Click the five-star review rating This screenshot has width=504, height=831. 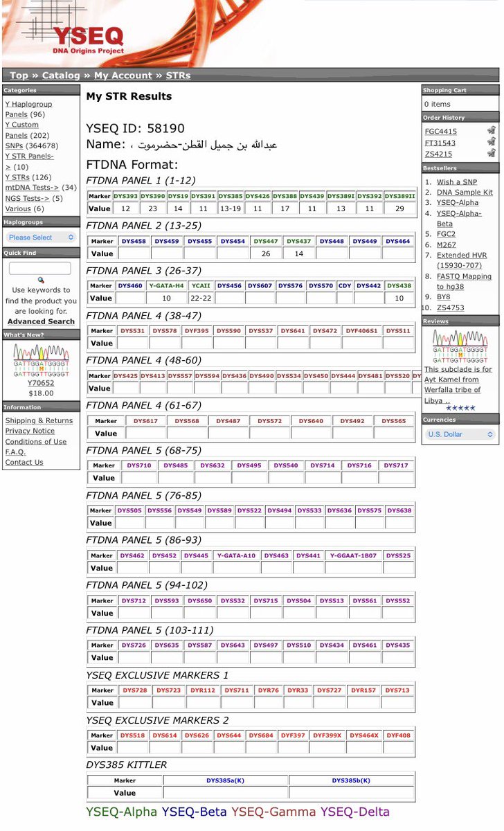[460, 408]
